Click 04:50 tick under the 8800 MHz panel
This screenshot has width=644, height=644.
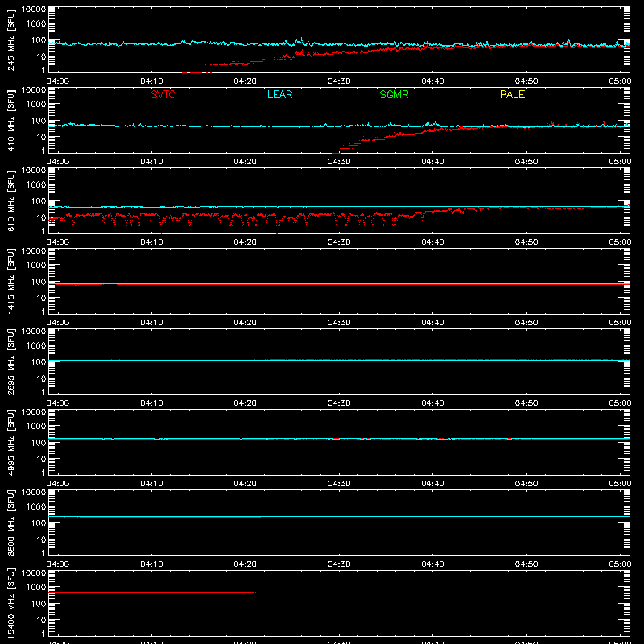click(526, 564)
